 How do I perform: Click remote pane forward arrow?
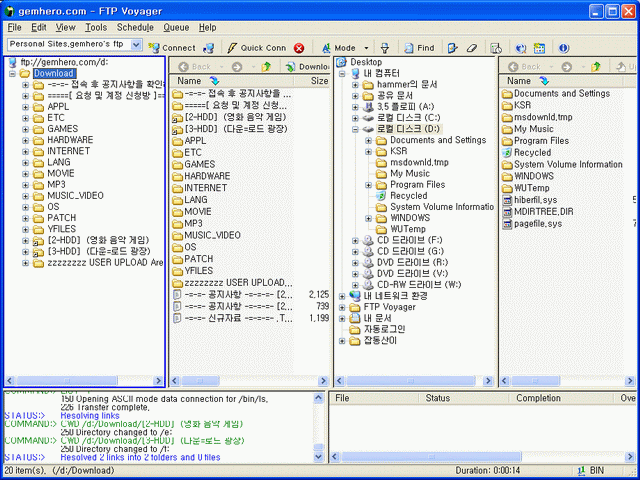tap(237, 67)
